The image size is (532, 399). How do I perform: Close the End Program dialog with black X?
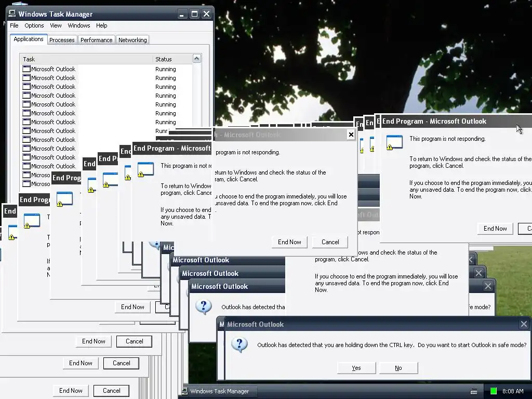click(x=351, y=135)
